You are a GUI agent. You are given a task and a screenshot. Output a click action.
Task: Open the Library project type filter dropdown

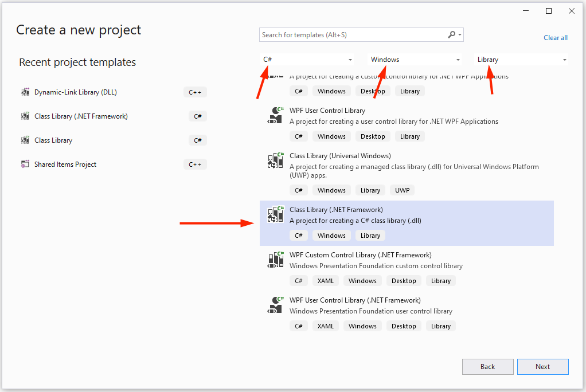(521, 60)
